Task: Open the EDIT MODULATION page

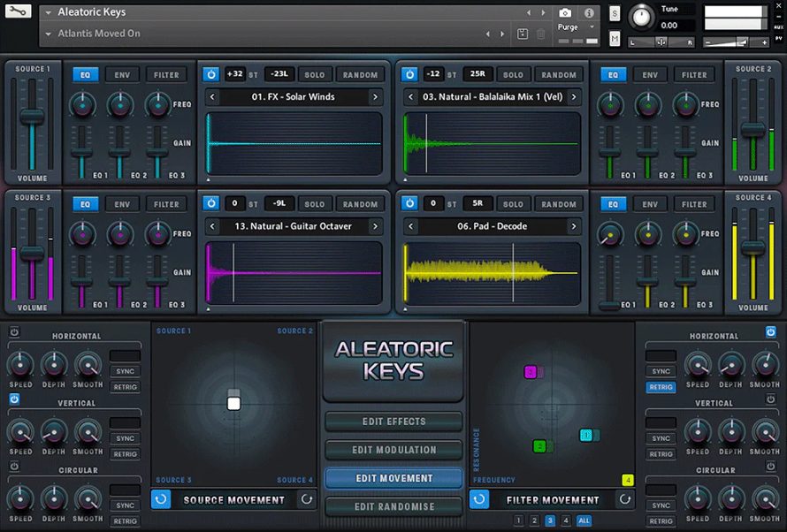Action: point(394,450)
